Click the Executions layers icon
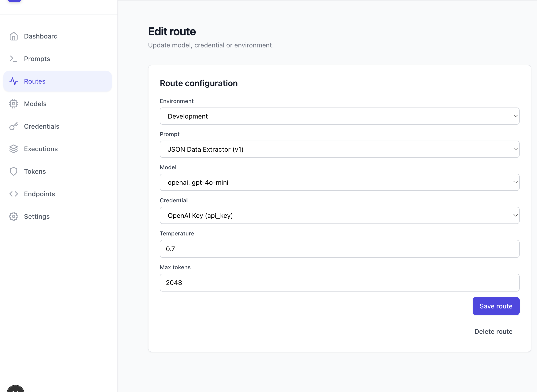Screen dimensions: 537x392 [14, 149]
